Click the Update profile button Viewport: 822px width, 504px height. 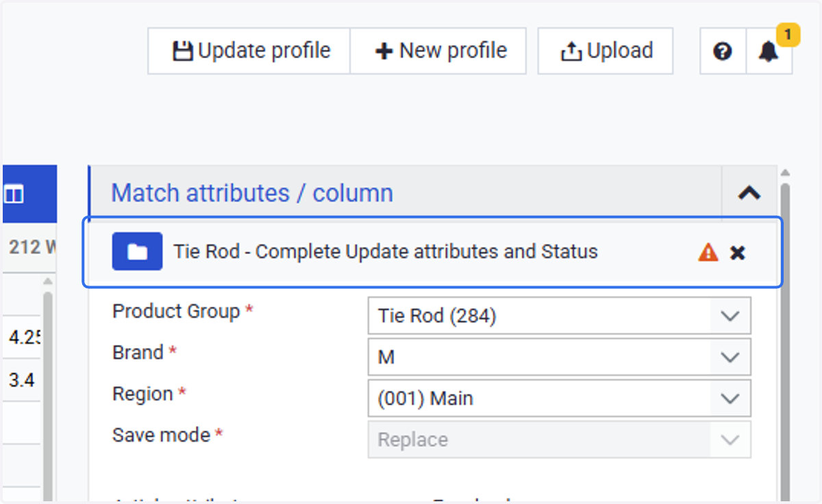tap(249, 51)
